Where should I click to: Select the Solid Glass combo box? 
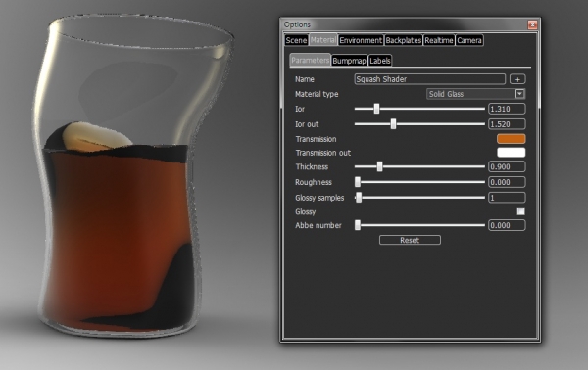[476, 94]
